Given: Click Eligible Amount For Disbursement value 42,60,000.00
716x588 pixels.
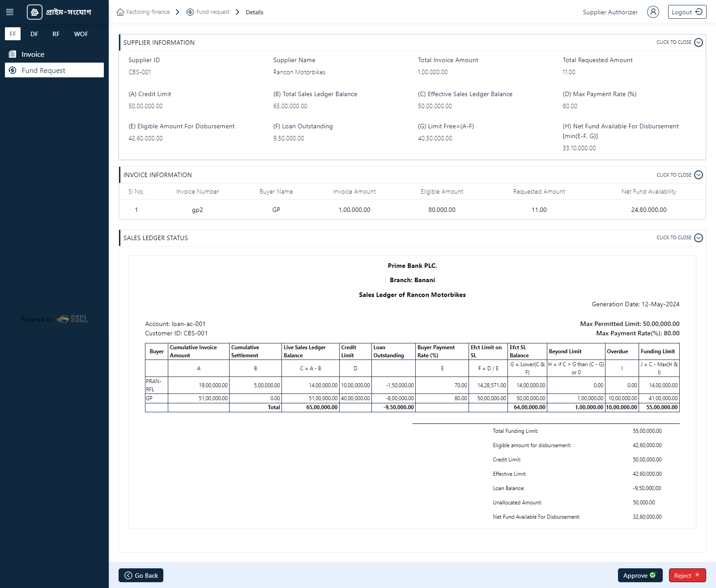Looking at the screenshot, I should 145,138.
